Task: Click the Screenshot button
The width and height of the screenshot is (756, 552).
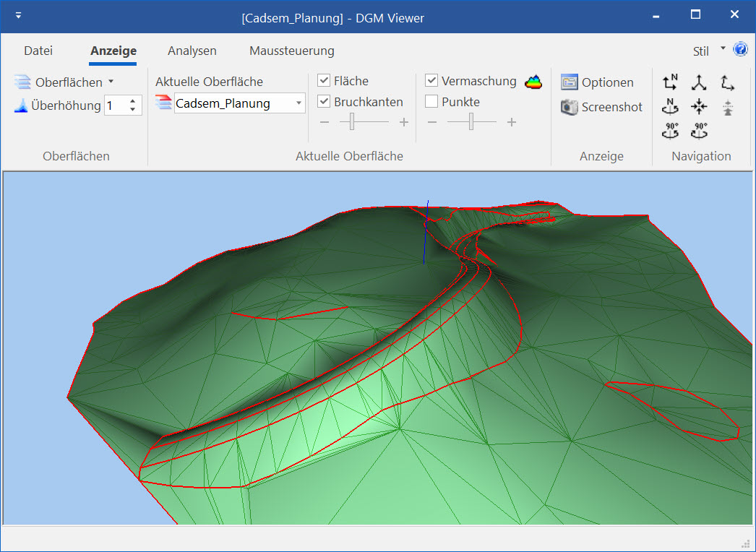Action: (x=601, y=107)
